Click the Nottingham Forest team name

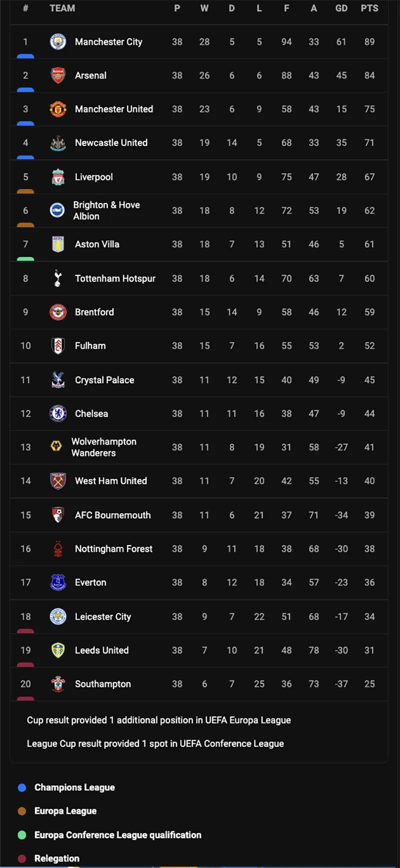[113, 549]
